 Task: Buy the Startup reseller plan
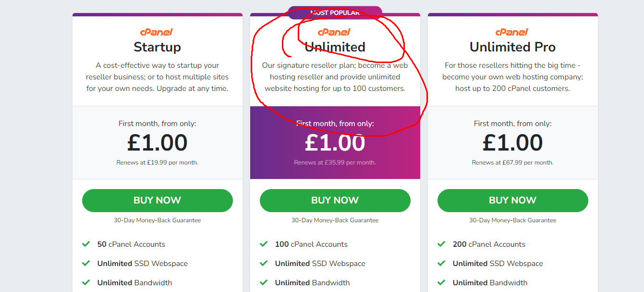coord(158,201)
